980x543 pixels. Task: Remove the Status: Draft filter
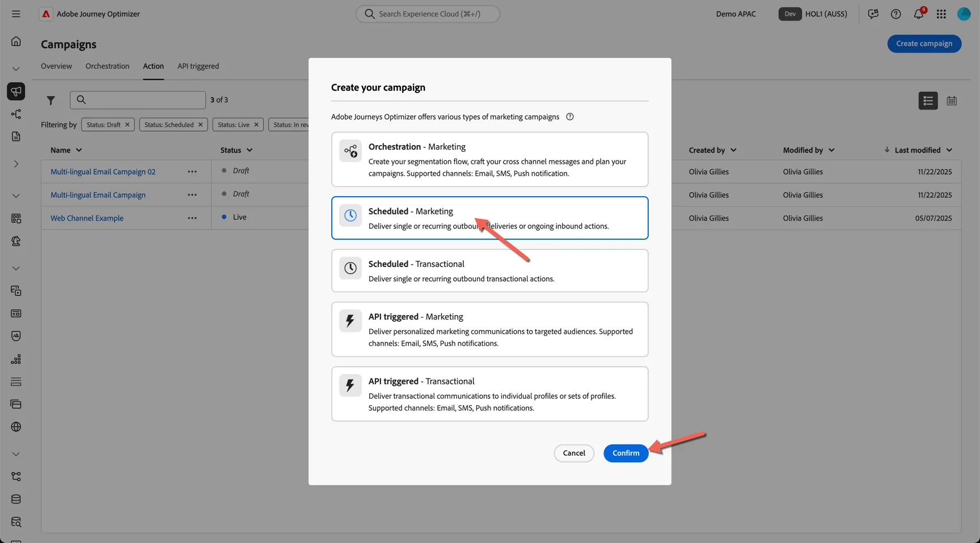pyautogui.click(x=127, y=125)
